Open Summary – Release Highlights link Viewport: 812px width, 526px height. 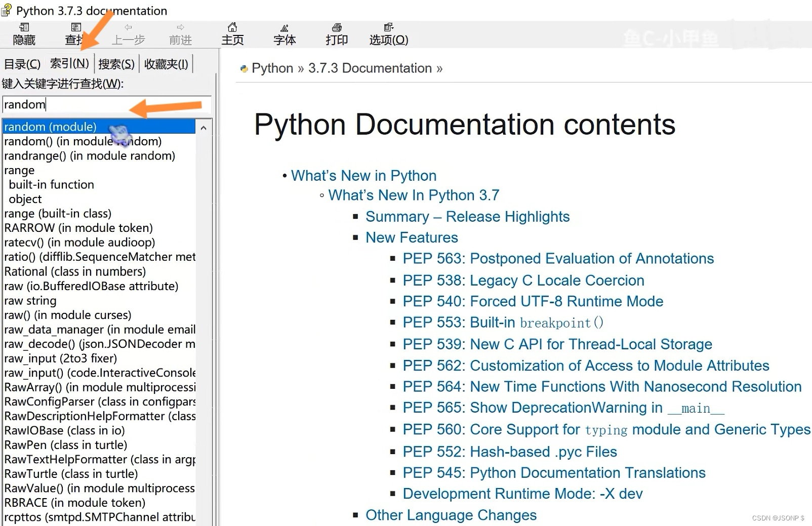point(468,217)
